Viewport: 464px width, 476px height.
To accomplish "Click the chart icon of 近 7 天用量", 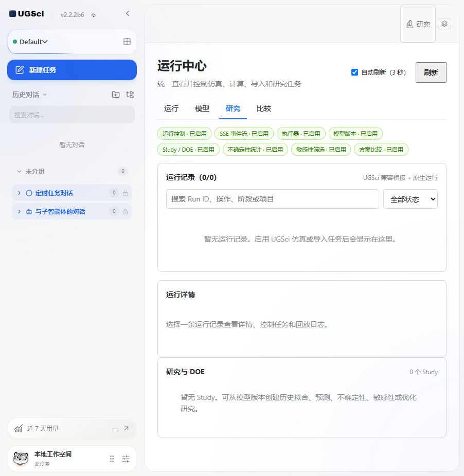I will 19,429.
